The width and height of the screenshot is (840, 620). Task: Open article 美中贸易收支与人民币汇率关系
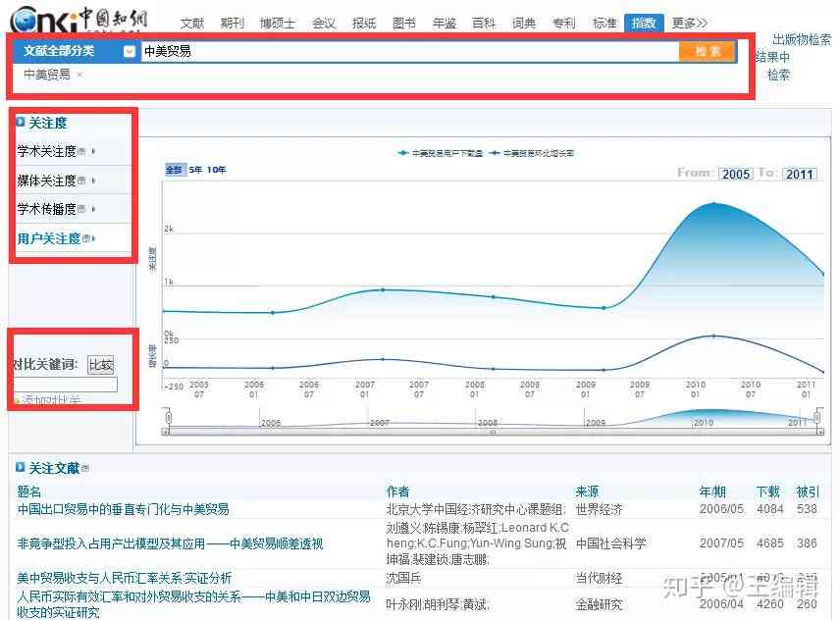point(125,578)
